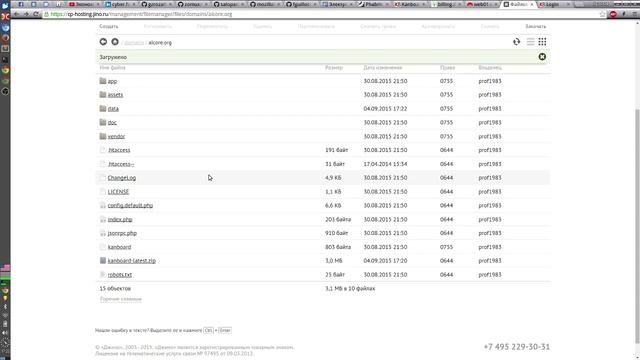Sort by Размер column header

pyautogui.click(x=334, y=68)
